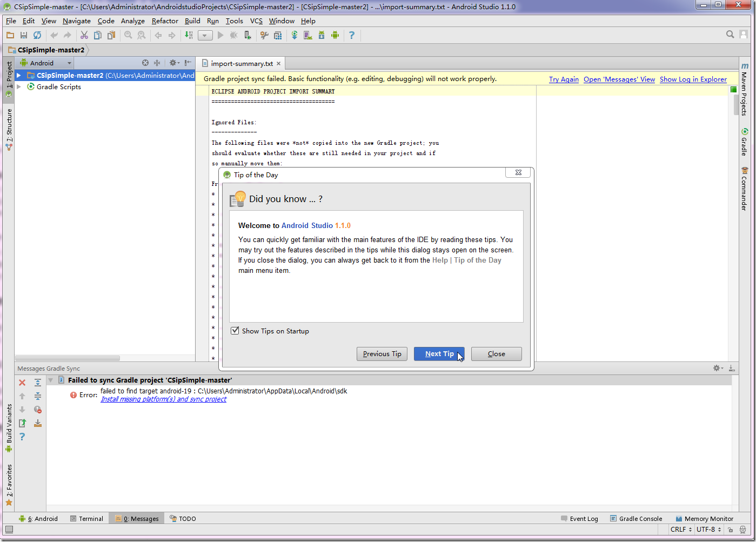Viewport: 756px width, 542px height.
Task: Toggle the hide warnings filter in Messages
Action: [x=38, y=410]
